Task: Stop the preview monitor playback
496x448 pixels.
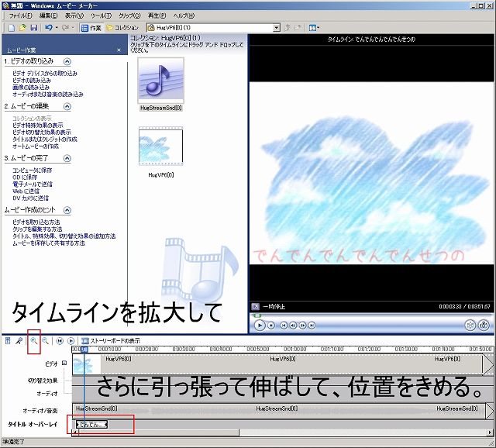Action: tap(271, 326)
